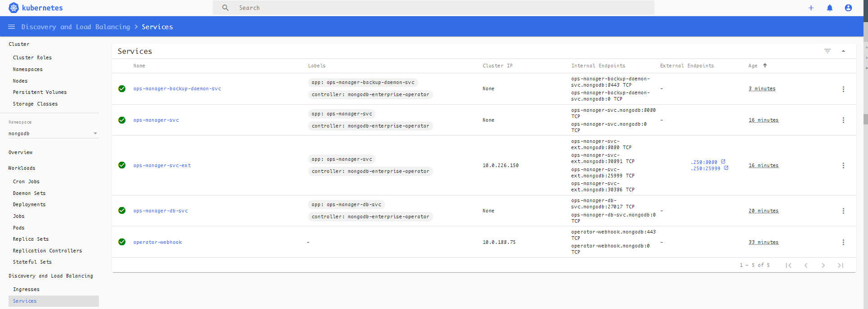Sort services by Name column header

tap(139, 66)
